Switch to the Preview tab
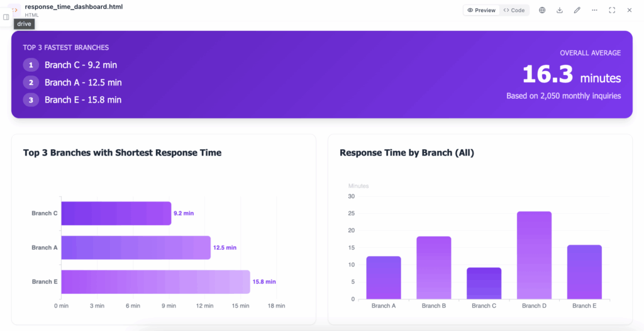The width and height of the screenshot is (644, 331). [481, 10]
